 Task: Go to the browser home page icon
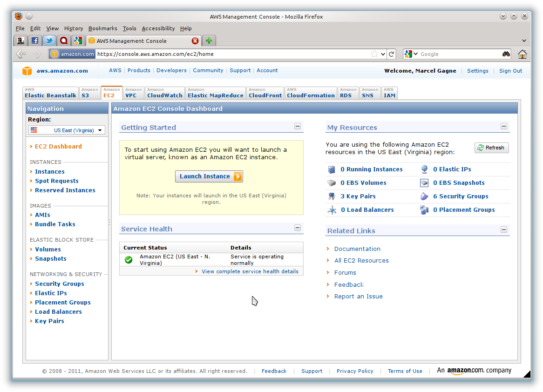coord(522,54)
